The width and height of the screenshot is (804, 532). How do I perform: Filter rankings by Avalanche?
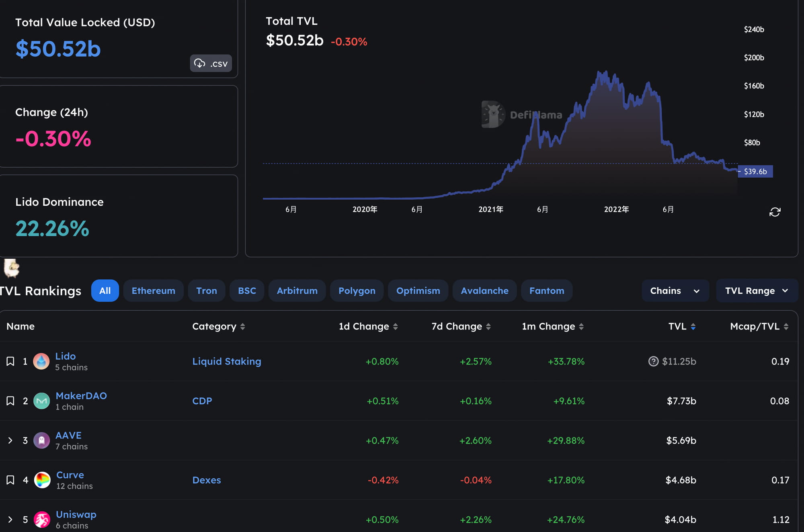tap(484, 291)
